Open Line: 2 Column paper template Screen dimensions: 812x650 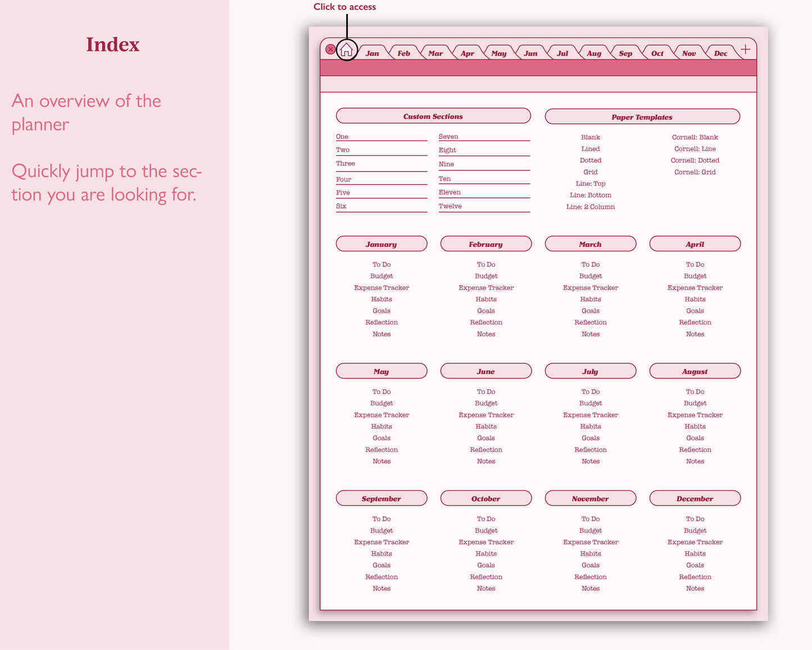pyautogui.click(x=590, y=207)
